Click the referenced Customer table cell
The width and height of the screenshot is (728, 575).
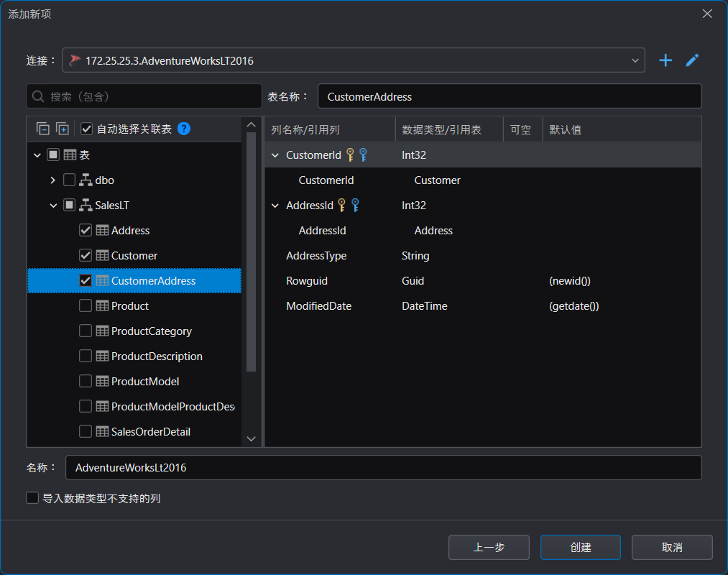click(x=438, y=180)
